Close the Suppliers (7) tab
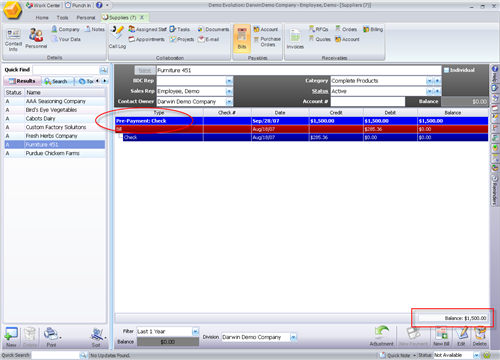This screenshot has height=360, width=500. [x=142, y=17]
